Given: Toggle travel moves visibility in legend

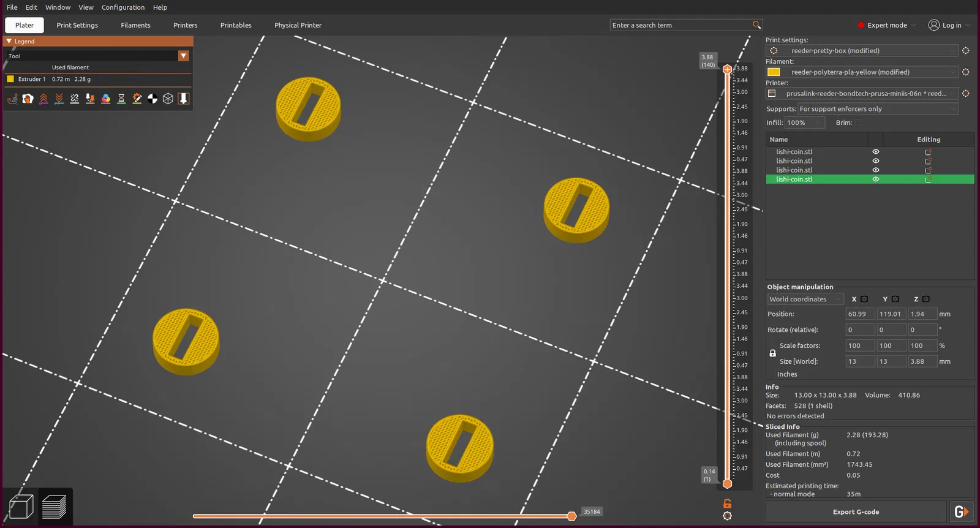Looking at the screenshot, I should point(12,99).
